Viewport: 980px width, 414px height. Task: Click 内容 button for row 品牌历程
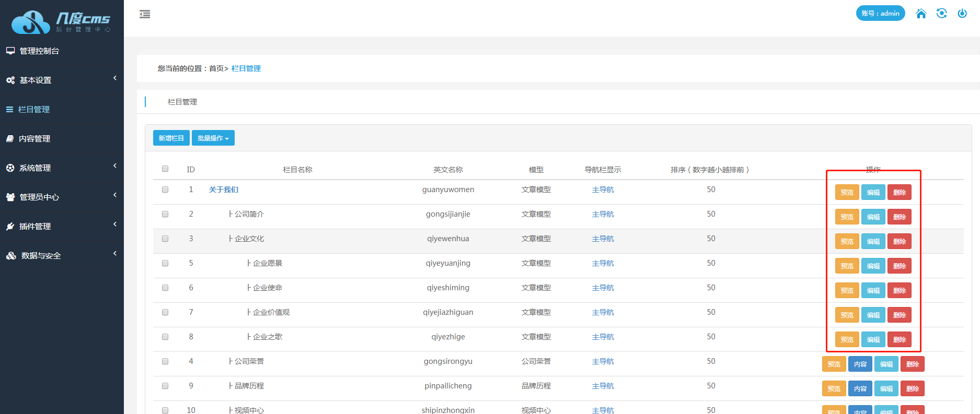[860, 388]
